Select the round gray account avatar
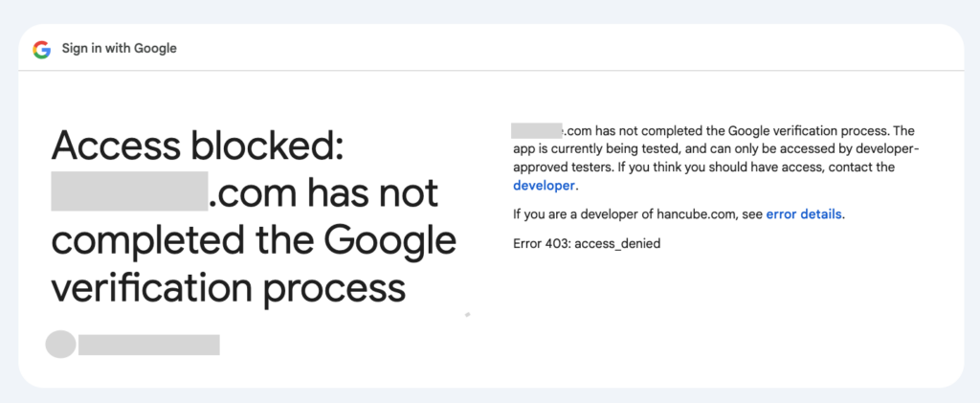Viewport: 980px width, 403px height. [x=60, y=345]
